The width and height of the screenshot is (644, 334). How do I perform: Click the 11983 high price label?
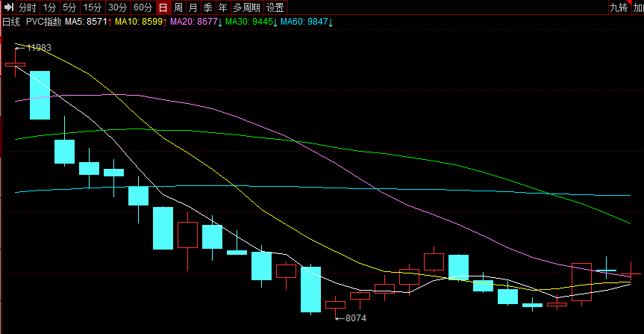[39, 48]
